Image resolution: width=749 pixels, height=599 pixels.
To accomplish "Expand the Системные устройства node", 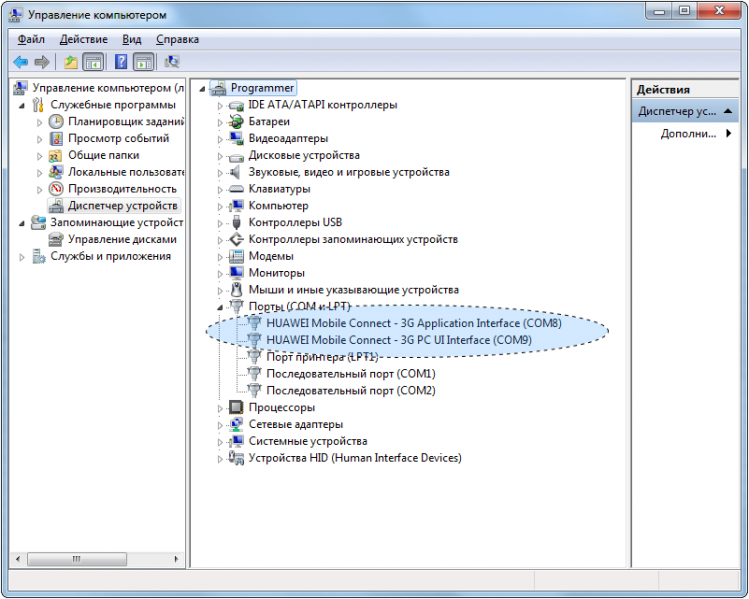I will 220,442.
